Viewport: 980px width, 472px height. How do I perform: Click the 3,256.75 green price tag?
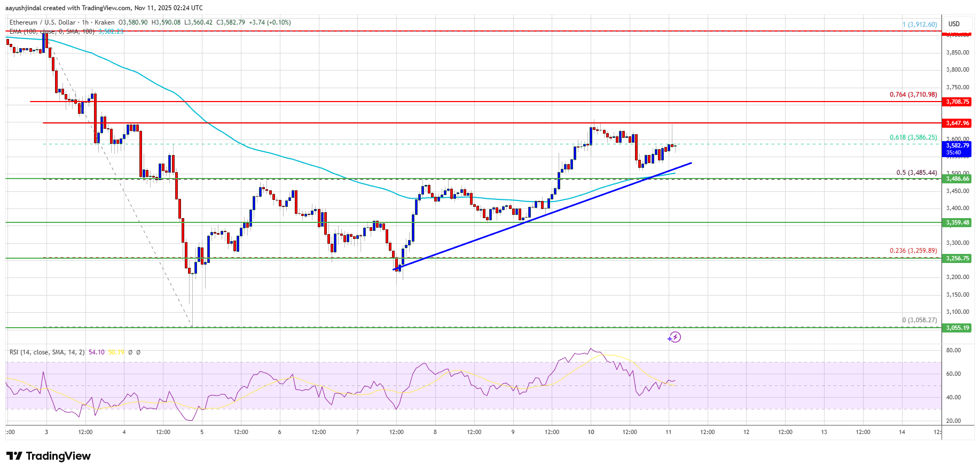[x=957, y=258]
